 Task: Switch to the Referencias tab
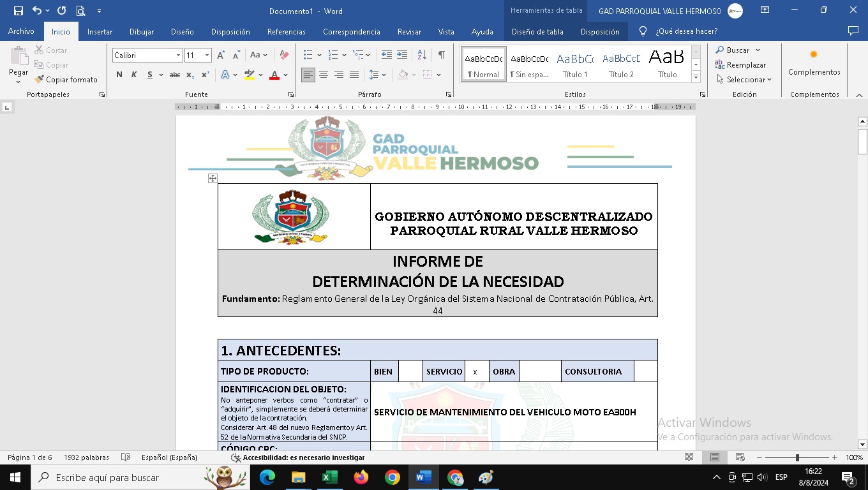click(286, 31)
